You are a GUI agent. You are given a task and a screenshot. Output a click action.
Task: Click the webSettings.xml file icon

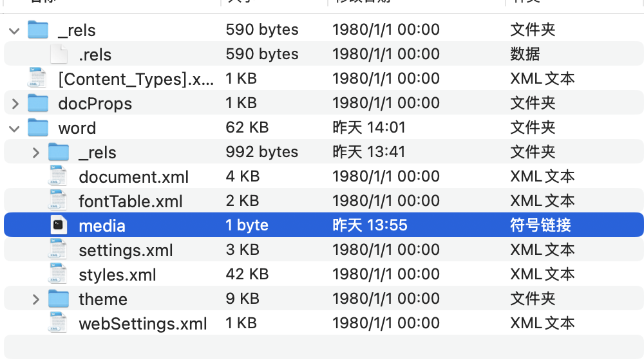[x=59, y=322]
